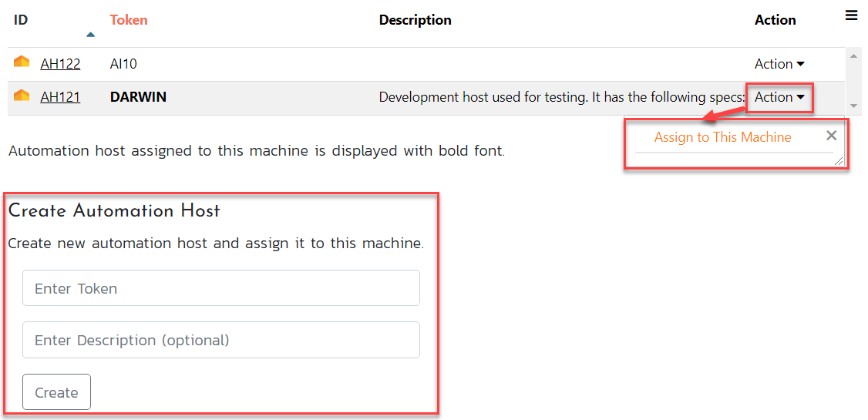Image resolution: width=868 pixels, height=420 pixels.
Task: Focus the Enter Description optional field
Action: [220, 340]
